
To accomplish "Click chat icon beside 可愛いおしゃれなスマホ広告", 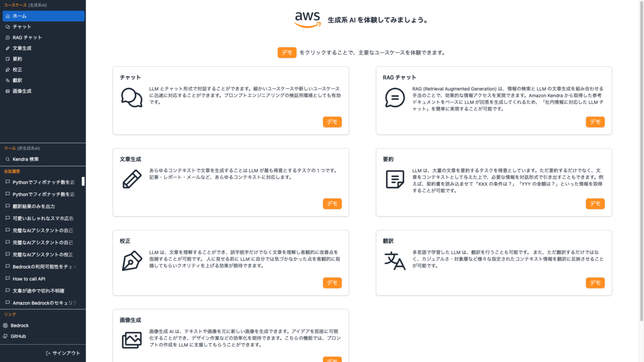I will click(x=8, y=218).
